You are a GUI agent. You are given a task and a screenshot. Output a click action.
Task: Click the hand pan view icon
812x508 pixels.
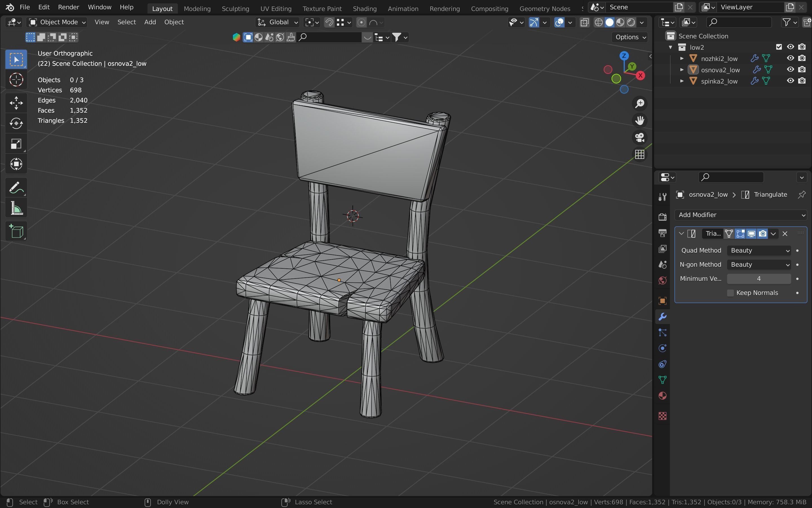coord(639,121)
